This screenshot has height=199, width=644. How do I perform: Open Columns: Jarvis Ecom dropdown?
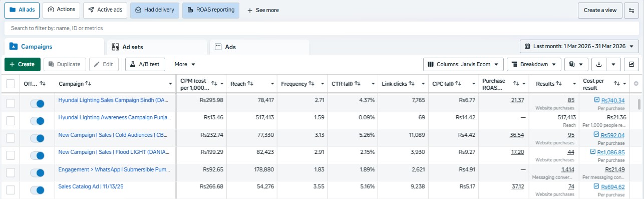point(463,64)
